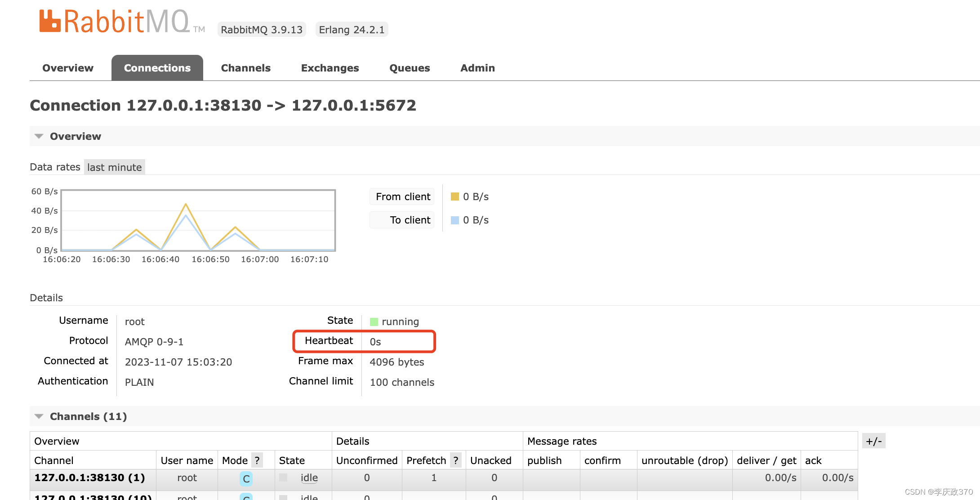This screenshot has height=500, width=980.
Task: Collapse the Overview section
Action: pyautogui.click(x=39, y=136)
